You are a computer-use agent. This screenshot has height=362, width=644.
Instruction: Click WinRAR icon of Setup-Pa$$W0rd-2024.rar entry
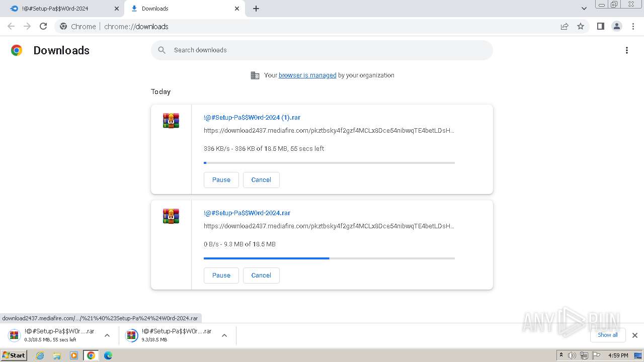tap(171, 216)
